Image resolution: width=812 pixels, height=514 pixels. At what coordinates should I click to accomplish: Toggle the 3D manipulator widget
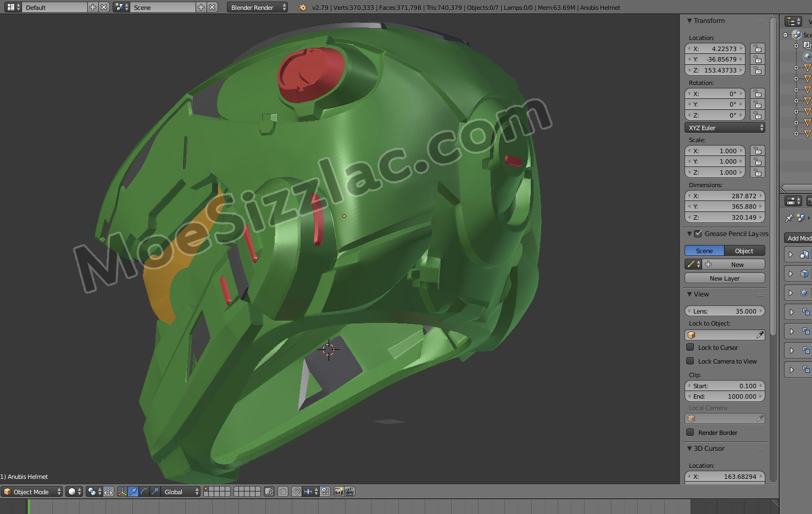[x=123, y=491]
